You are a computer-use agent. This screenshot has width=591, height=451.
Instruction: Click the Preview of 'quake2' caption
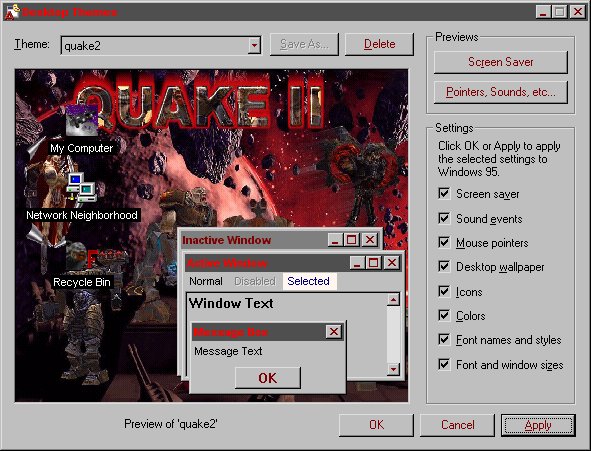click(x=171, y=424)
